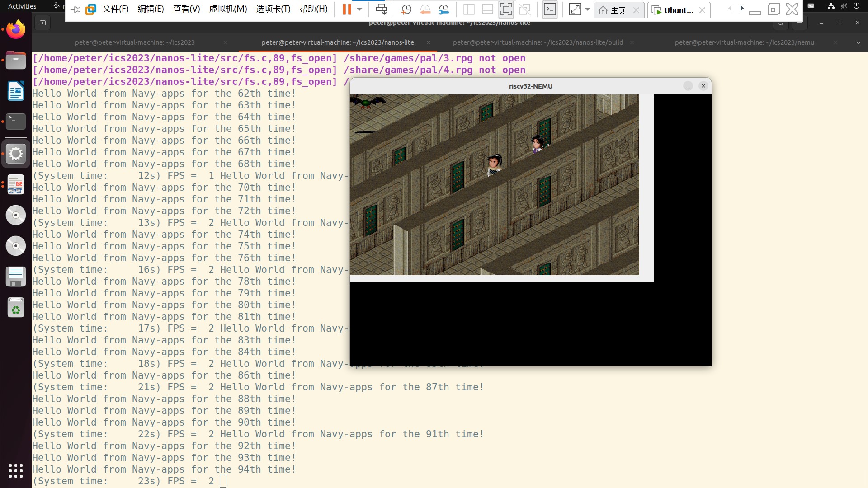The image size is (868, 488).
Task: Open Files manager from the dock
Action: pos(16,61)
